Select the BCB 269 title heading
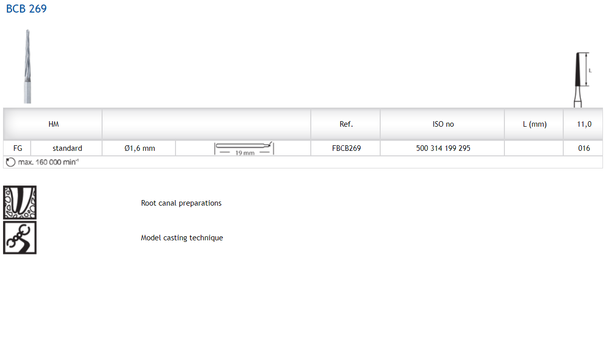The image size is (608, 364). click(x=26, y=9)
